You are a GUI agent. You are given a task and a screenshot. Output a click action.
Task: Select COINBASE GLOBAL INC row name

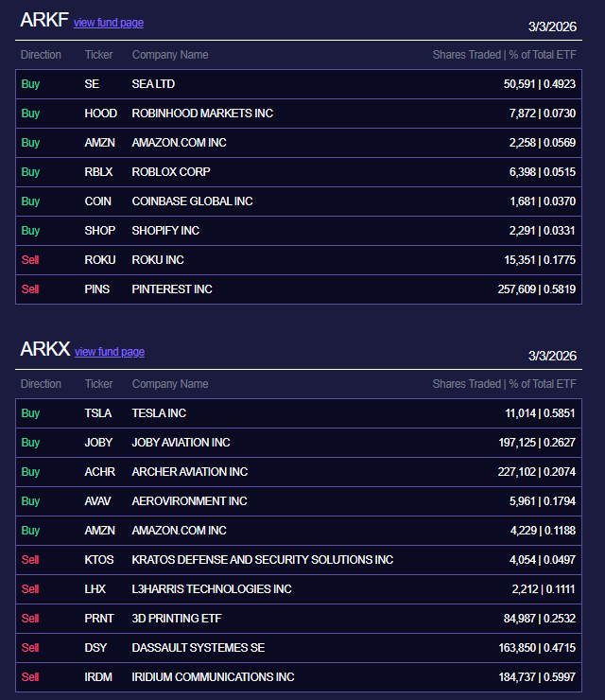click(192, 201)
